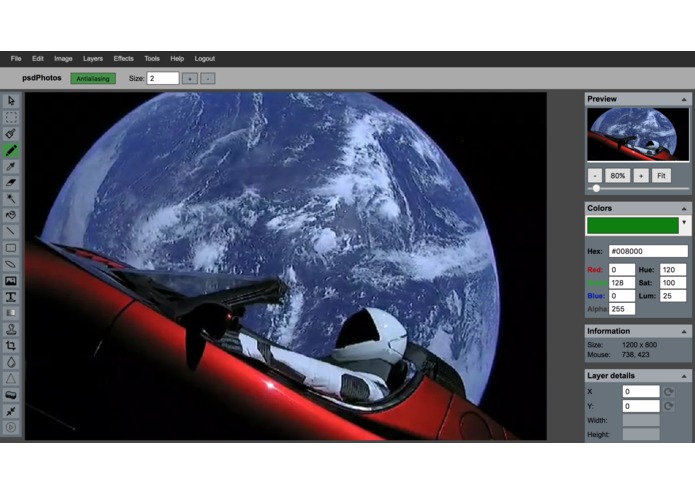Click the layer Y position field
The image size is (695, 494).
(x=641, y=406)
